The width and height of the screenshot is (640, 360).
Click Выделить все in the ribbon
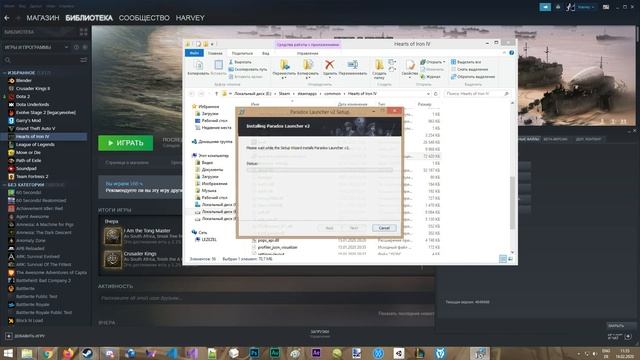pyautogui.click(x=466, y=62)
